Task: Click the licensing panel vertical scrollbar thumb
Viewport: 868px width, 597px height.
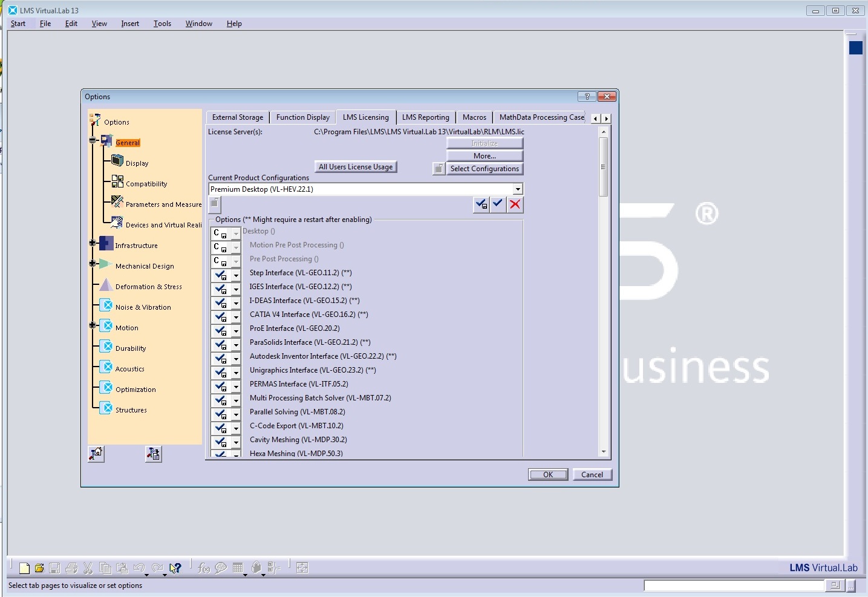Action: coord(603,167)
